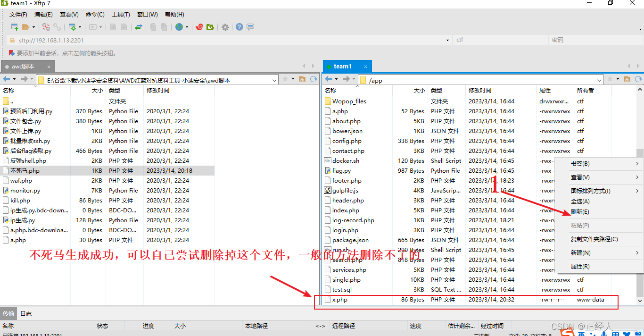Go to home folder in the local pane
Viewport: 644px width, 336px height.
click(x=302, y=79)
